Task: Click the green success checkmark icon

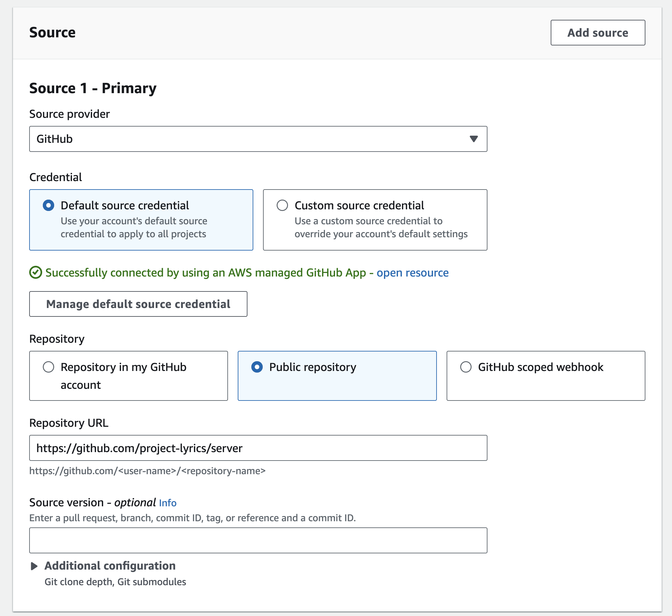Action: point(35,273)
